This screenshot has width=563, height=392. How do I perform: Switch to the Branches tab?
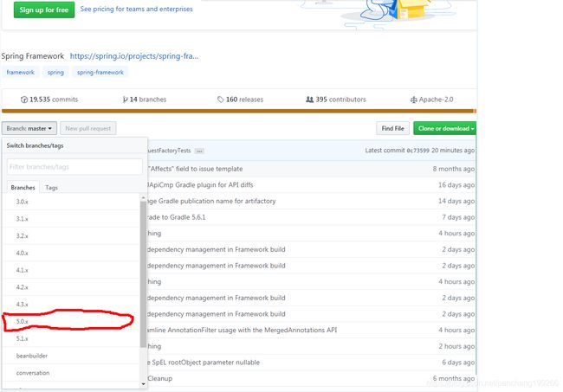click(x=23, y=187)
